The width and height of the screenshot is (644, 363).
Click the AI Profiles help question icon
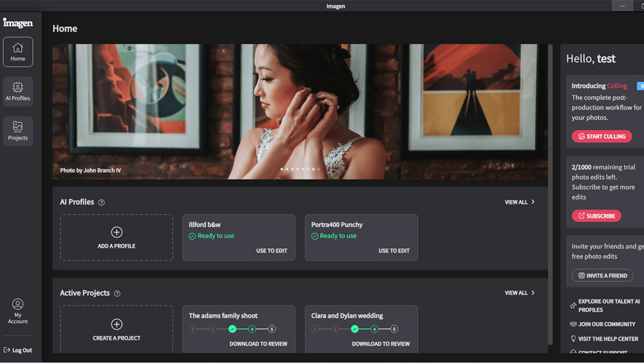point(101,202)
